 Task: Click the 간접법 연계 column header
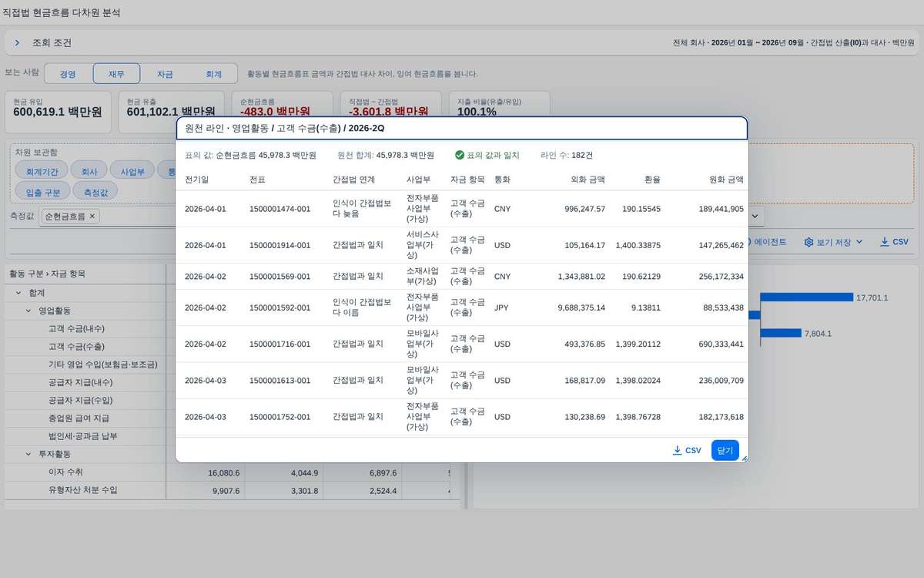pyautogui.click(x=353, y=179)
